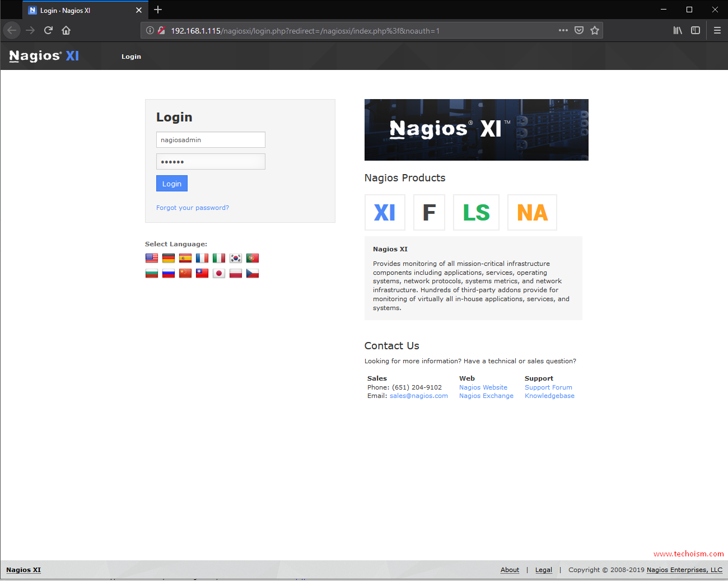Image resolution: width=728 pixels, height=581 pixels.
Task: Click the Nagios XI product icon
Action: 385,213
